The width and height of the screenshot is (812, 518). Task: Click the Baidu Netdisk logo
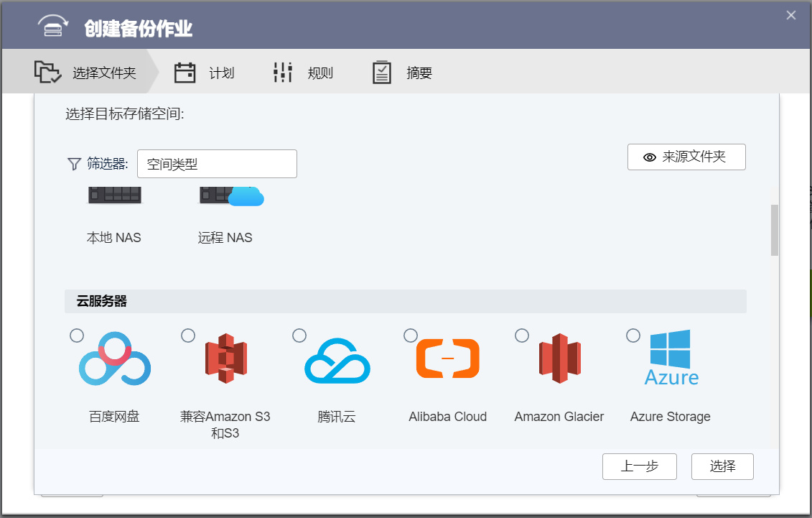click(114, 359)
